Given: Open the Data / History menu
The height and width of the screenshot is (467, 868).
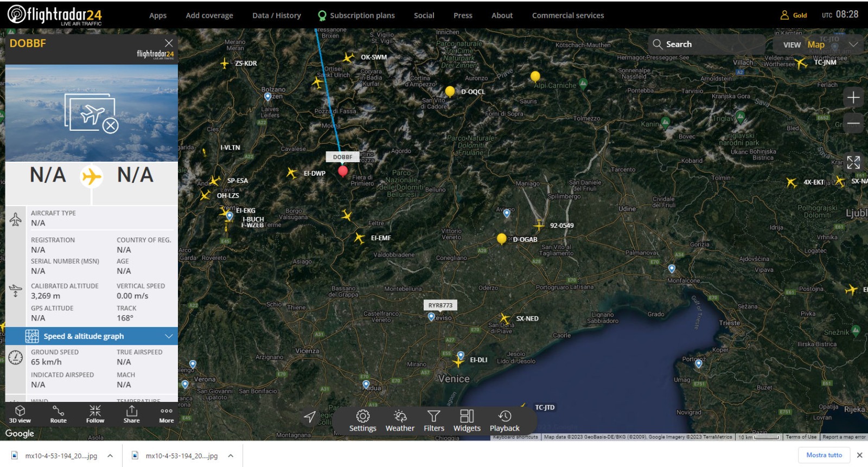Looking at the screenshot, I should pyautogui.click(x=277, y=15).
